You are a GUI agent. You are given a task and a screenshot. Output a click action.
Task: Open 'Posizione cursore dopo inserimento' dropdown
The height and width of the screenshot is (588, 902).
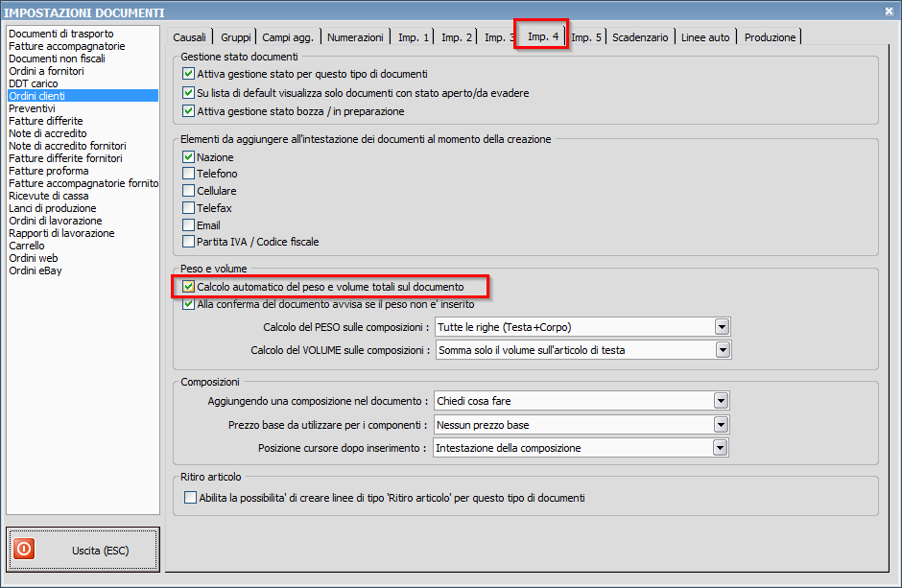click(x=721, y=448)
